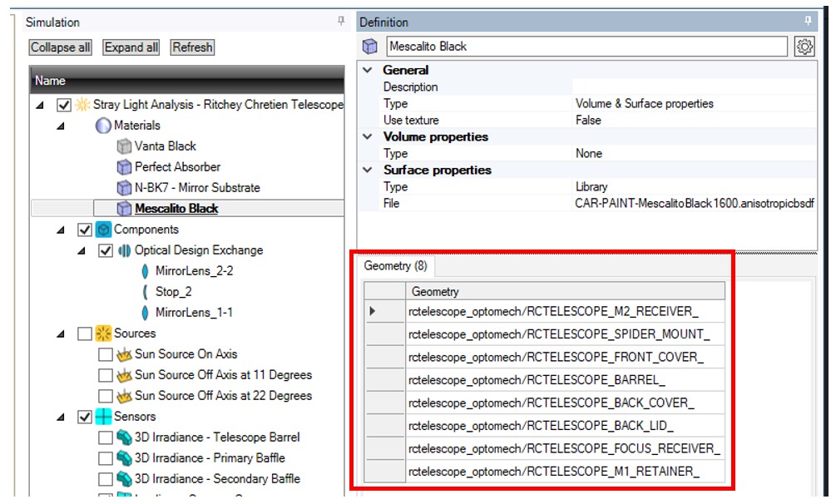The image size is (836, 504).
Task: Open the Geometry (8) tab
Action: tap(396, 265)
